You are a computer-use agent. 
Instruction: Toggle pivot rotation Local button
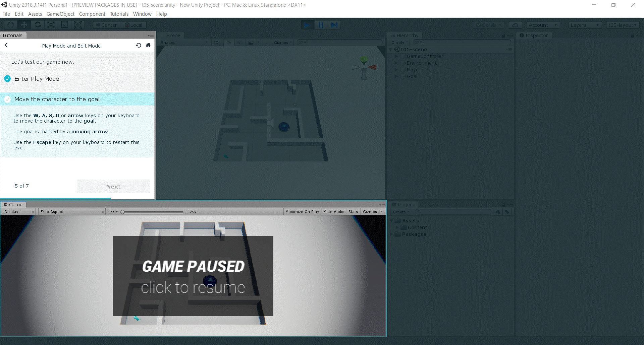tap(133, 25)
